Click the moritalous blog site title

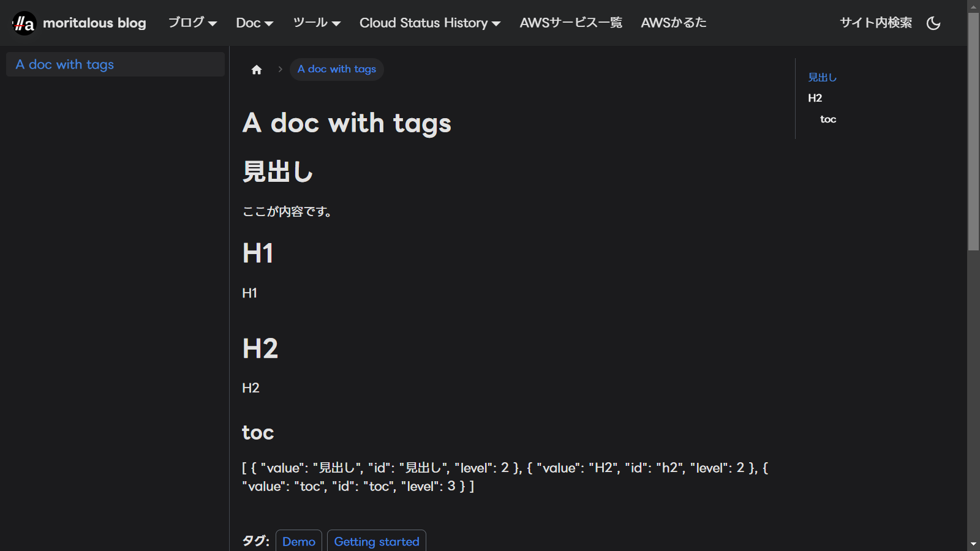tap(94, 23)
